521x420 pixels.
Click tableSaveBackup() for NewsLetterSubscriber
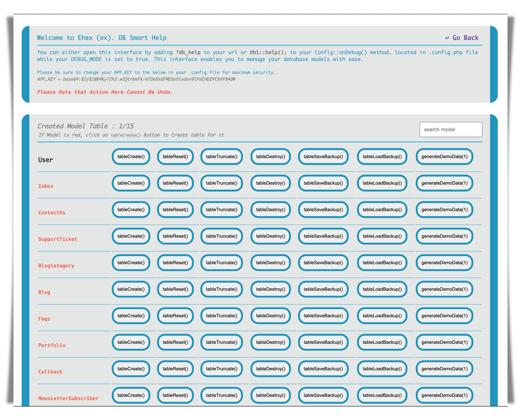[323, 396]
